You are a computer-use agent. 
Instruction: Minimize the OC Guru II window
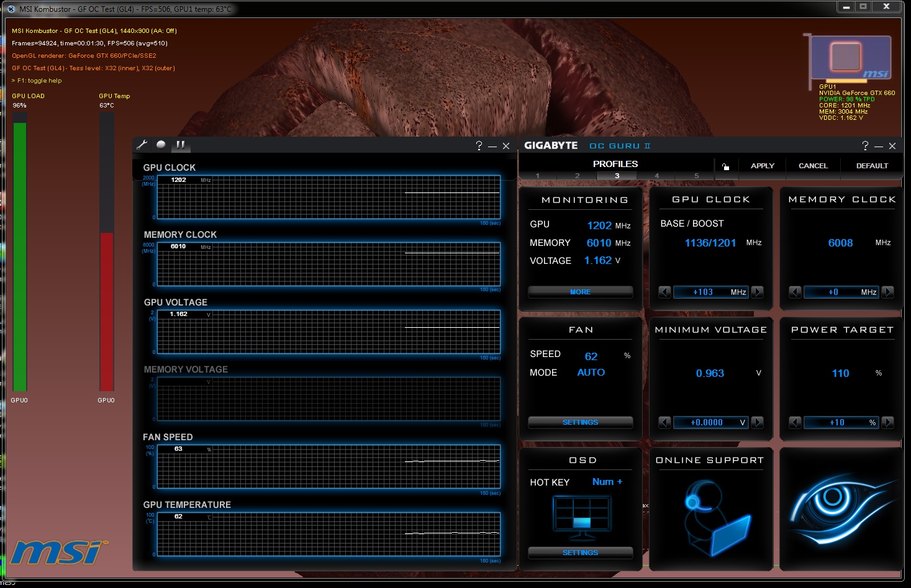[x=879, y=146]
